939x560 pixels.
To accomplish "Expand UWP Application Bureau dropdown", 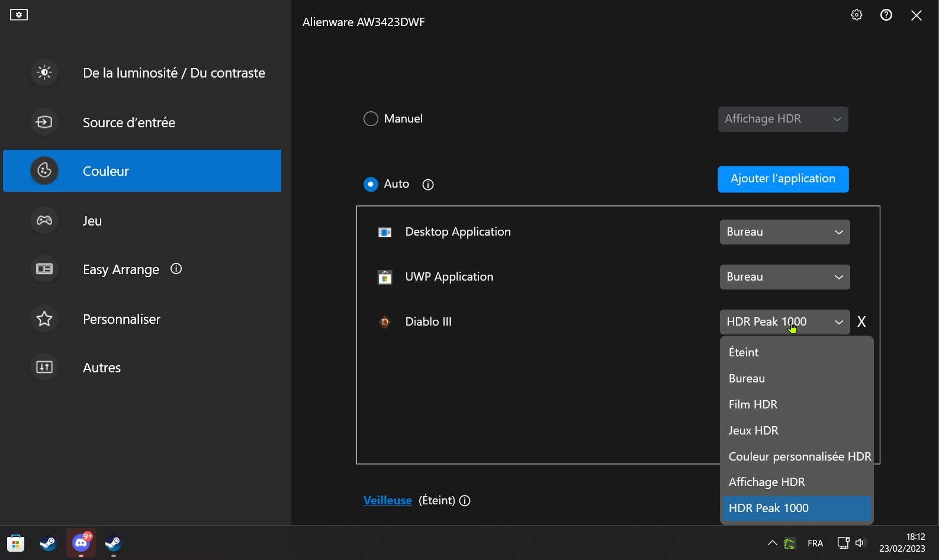I will click(x=784, y=277).
